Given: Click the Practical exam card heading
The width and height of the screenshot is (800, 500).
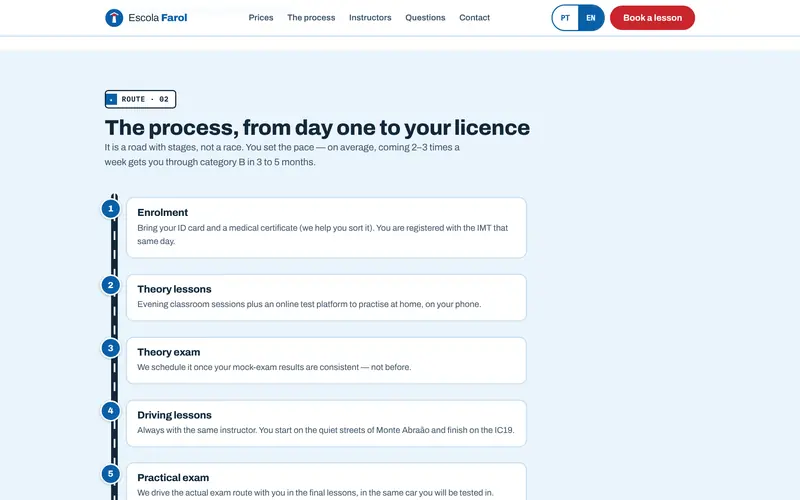Looking at the screenshot, I should click(173, 478).
